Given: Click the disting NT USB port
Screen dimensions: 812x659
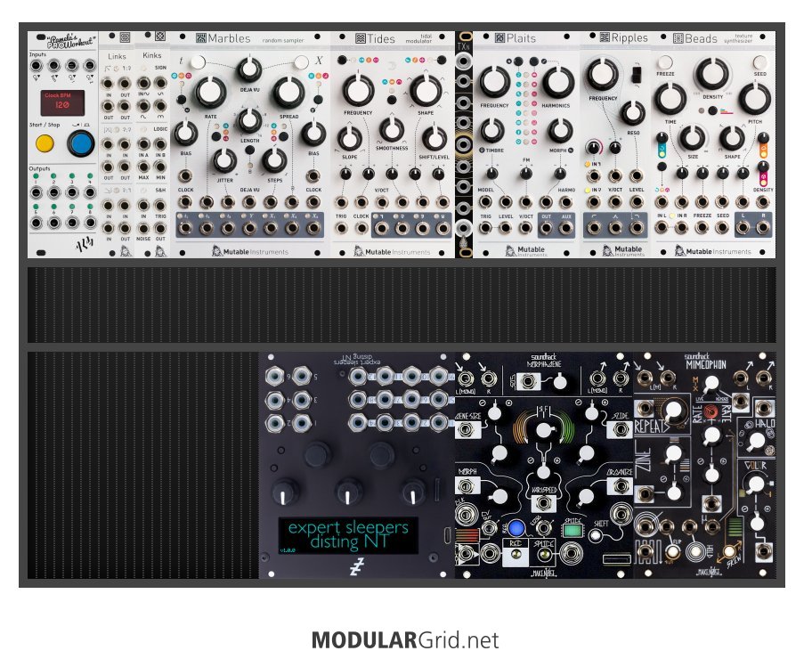Looking at the screenshot, I should pos(446,535).
